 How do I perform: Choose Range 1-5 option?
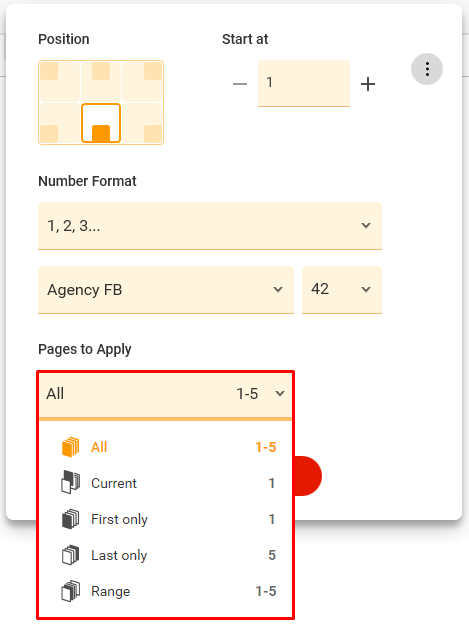[x=165, y=591]
